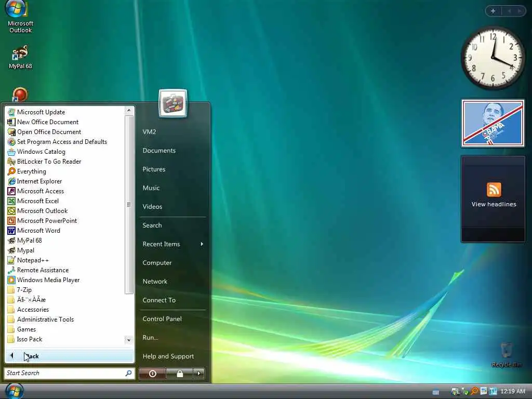This screenshot has height=399, width=532.
Task: Click the Start orb on the taskbar
Action: click(14, 391)
